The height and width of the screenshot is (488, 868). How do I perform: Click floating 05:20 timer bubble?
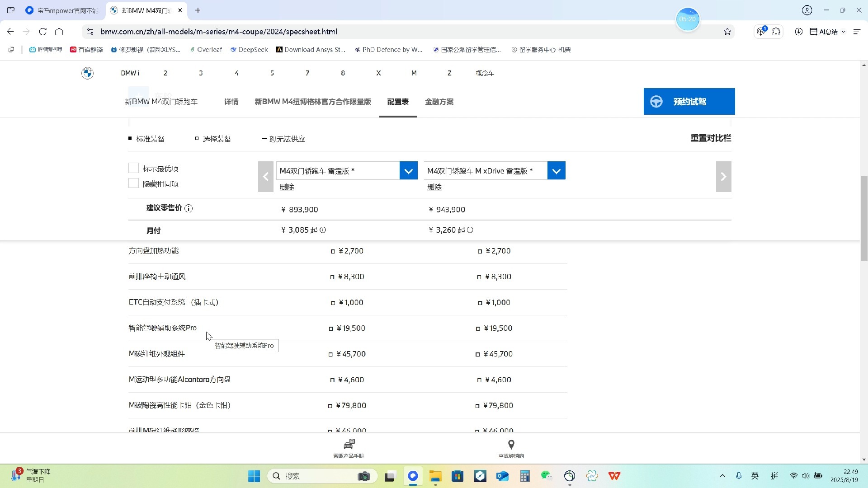click(687, 19)
